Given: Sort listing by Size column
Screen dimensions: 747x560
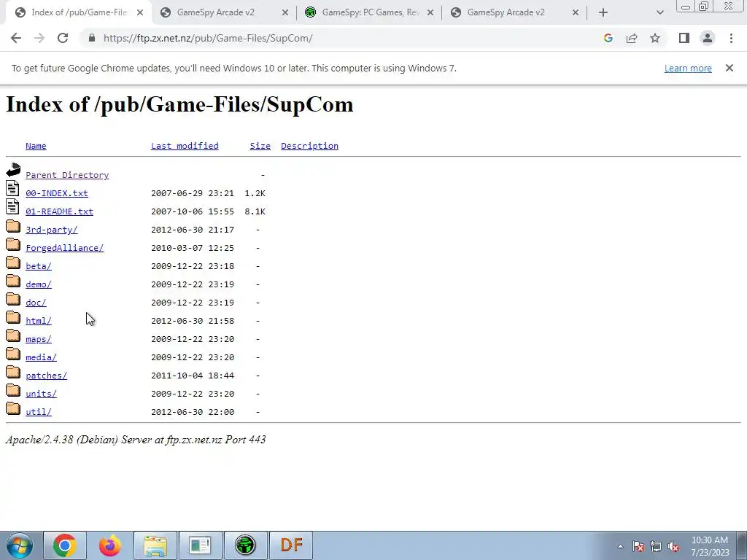Looking at the screenshot, I should [x=260, y=146].
